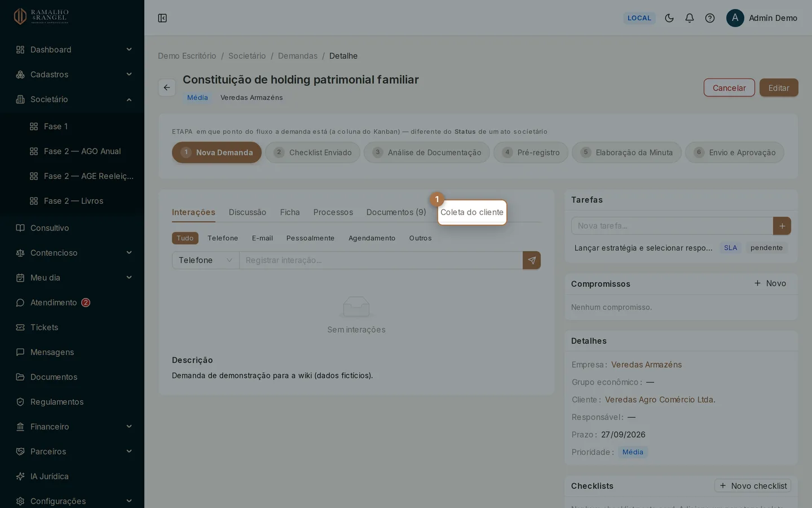The height and width of the screenshot is (508, 812).
Task: Open Admin Demo user avatar
Action: 735,18
